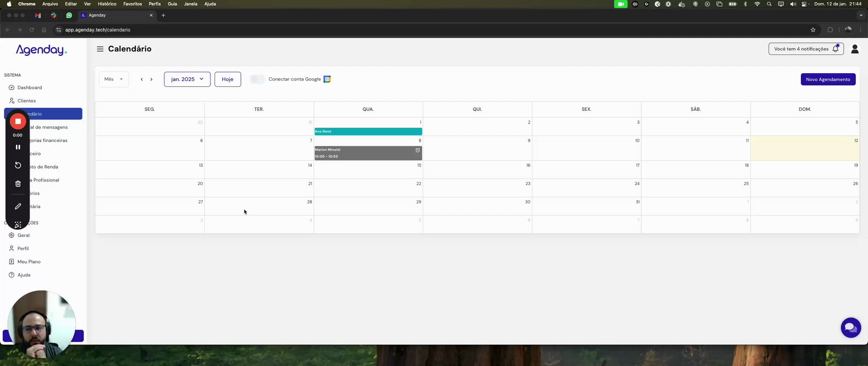
Task: Click the alarm clock icon on Marlon Minotti event
Action: pyautogui.click(x=417, y=150)
